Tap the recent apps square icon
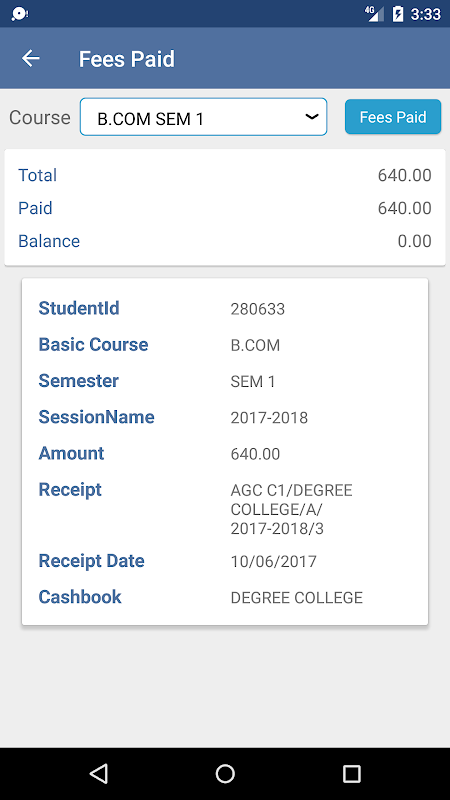The image size is (450, 800). point(352,773)
